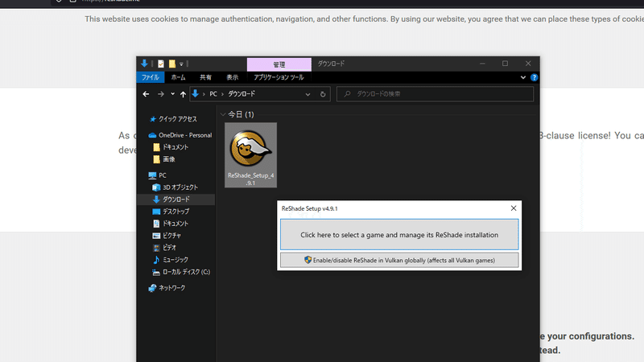This screenshot has height=362, width=644.
Task: Open the quick access toolbar customize dropdown
Action: [181, 64]
